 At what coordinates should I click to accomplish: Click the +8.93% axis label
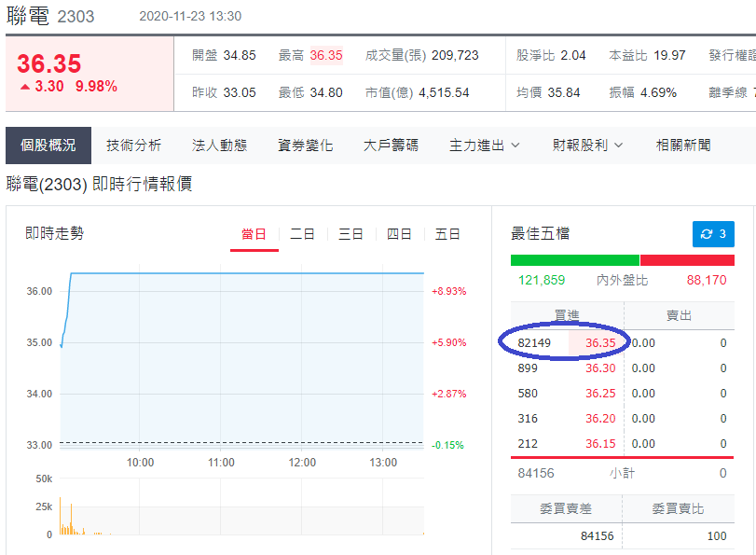[449, 292]
